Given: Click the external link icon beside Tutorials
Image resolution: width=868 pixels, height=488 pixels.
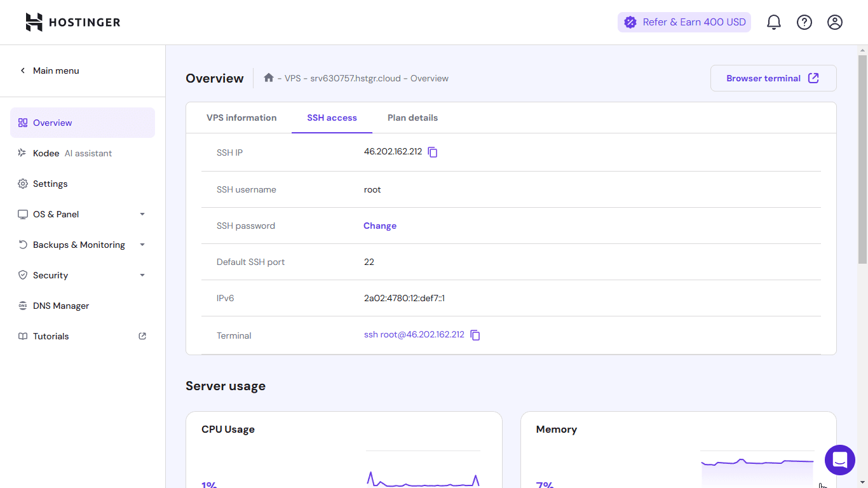Looking at the screenshot, I should click(142, 336).
